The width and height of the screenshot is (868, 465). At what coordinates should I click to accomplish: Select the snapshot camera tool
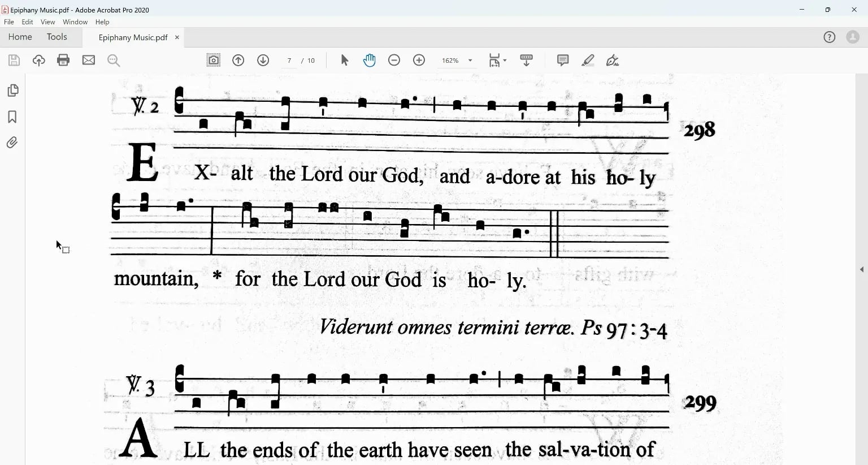214,61
